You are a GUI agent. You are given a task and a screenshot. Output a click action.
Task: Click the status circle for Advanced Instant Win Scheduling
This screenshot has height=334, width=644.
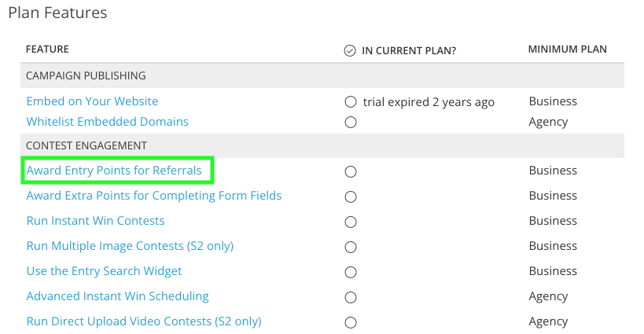[x=351, y=297]
